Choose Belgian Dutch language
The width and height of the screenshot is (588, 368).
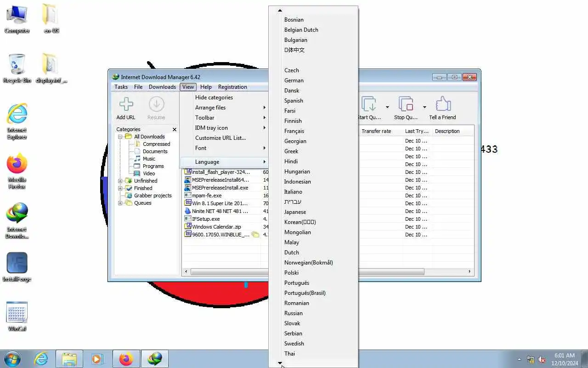313,30
